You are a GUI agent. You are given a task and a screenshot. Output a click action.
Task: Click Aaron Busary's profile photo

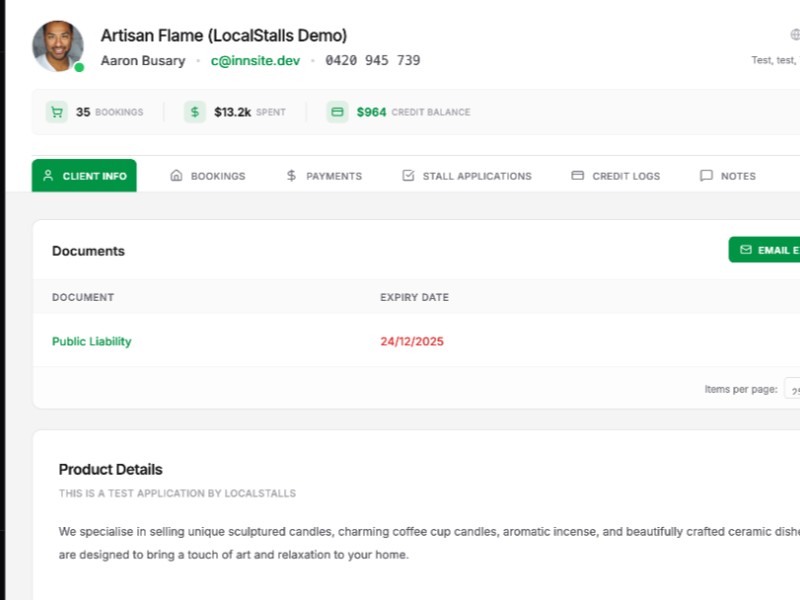[x=57, y=45]
